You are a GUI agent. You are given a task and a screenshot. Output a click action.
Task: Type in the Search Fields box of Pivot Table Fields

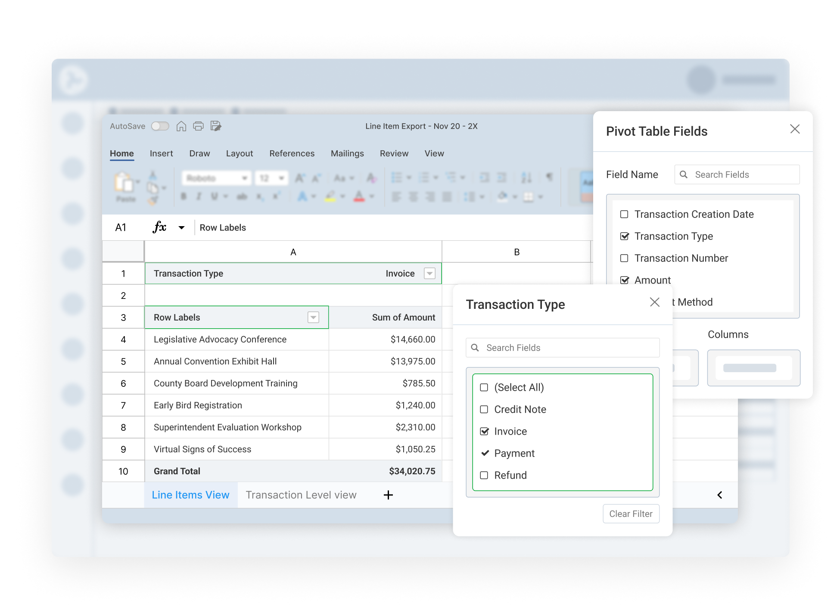point(737,174)
